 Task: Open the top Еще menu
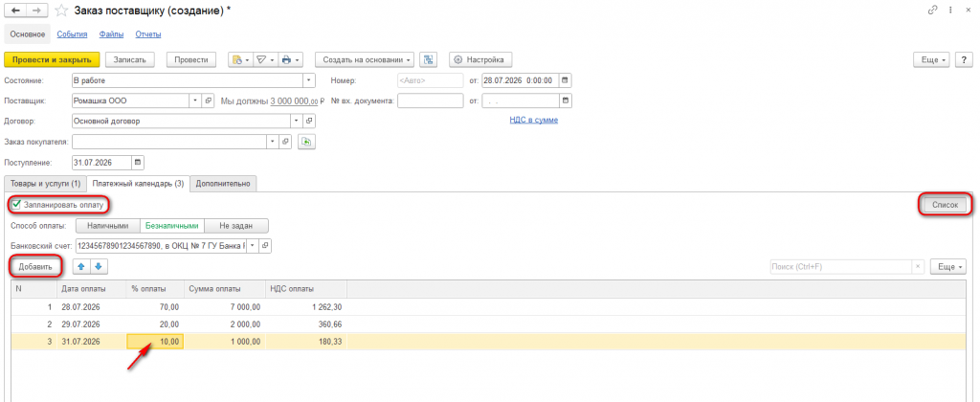(932, 59)
